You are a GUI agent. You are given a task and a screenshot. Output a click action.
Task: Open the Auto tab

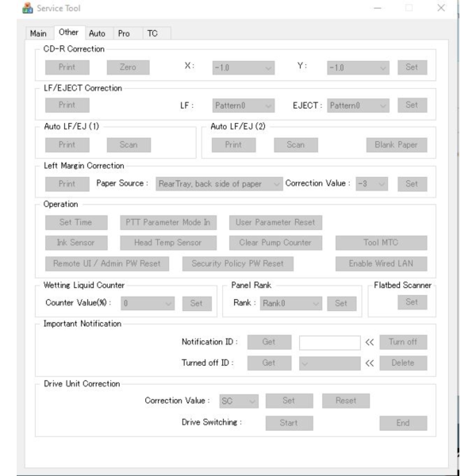(98, 33)
